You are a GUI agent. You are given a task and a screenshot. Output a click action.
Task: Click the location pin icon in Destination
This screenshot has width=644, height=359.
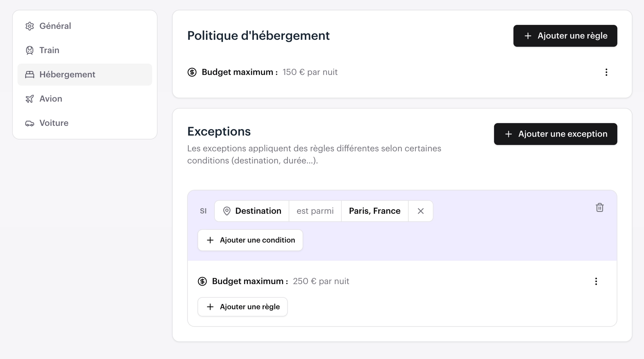[x=227, y=211]
